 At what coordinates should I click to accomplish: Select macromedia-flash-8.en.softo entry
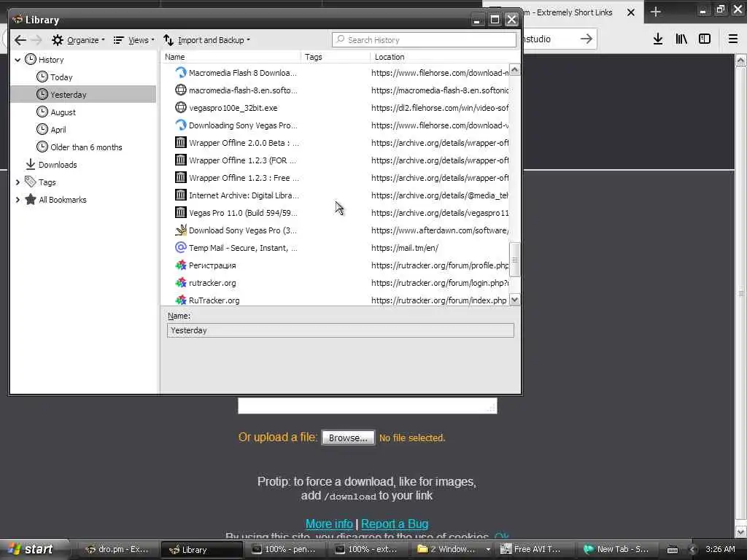tap(336, 90)
